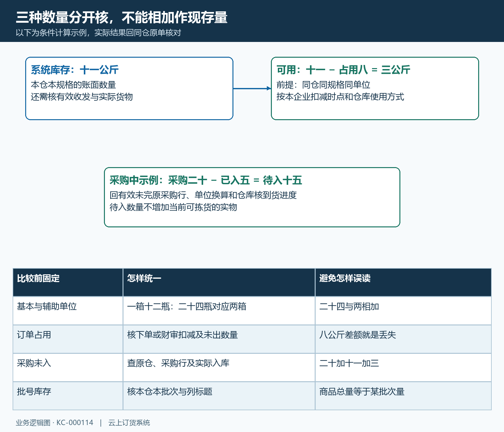Click the line 本仓本规格的账面数量
Image resolution: width=504 pixels, height=432 pixels.
[x=73, y=85]
